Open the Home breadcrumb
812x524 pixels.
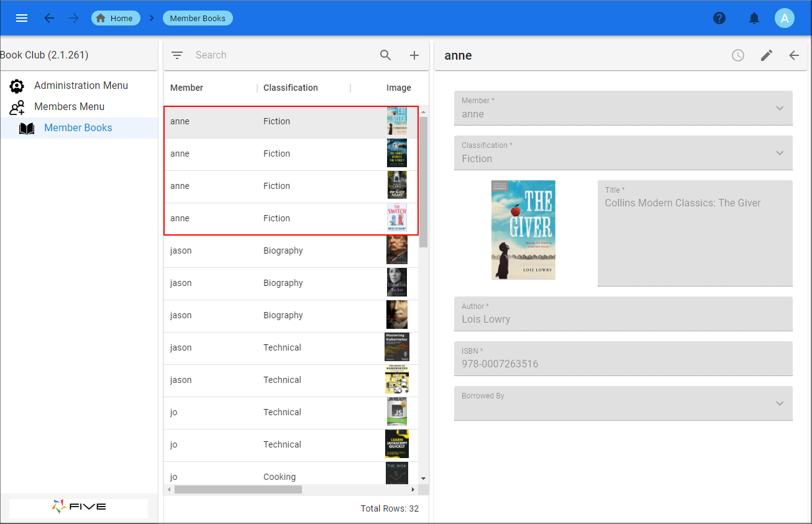click(x=116, y=18)
